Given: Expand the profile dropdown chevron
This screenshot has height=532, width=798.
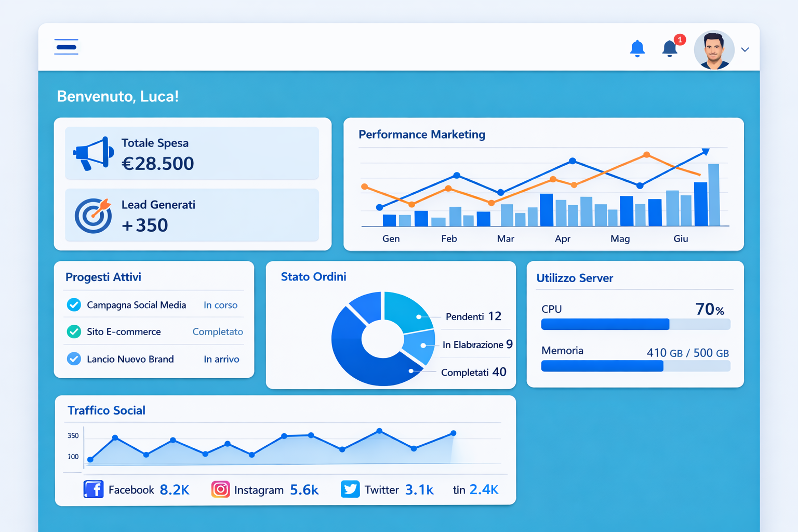Looking at the screenshot, I should click(x=745, y=50).
